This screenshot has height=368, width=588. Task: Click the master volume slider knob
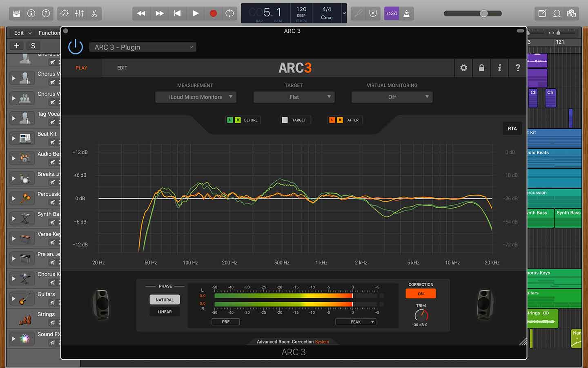tap(484, 13)
